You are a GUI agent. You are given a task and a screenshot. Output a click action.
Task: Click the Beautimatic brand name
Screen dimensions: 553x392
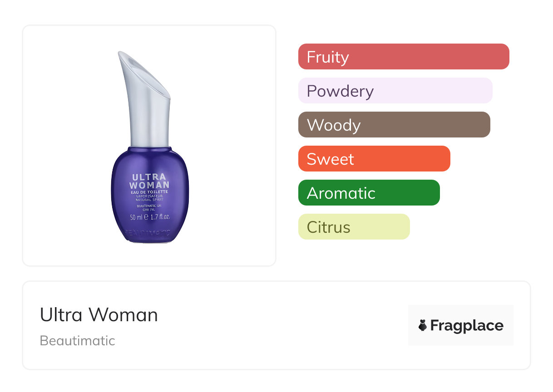[x=78, y=340]
